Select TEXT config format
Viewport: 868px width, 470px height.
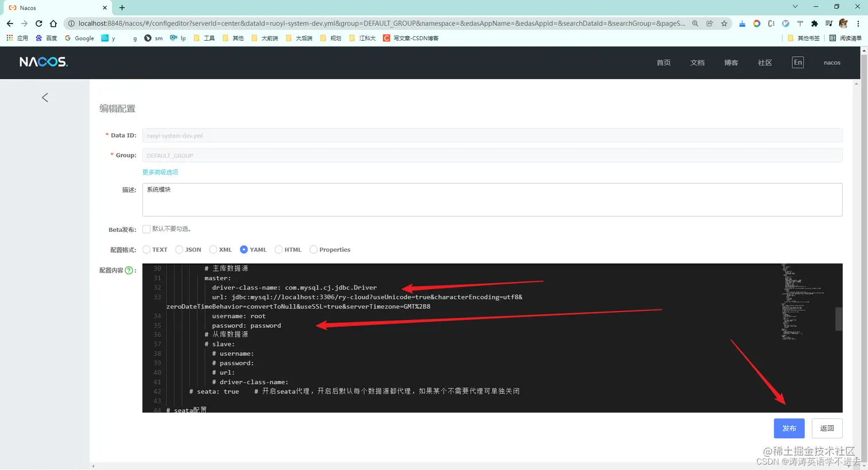[x=146, y=250]
